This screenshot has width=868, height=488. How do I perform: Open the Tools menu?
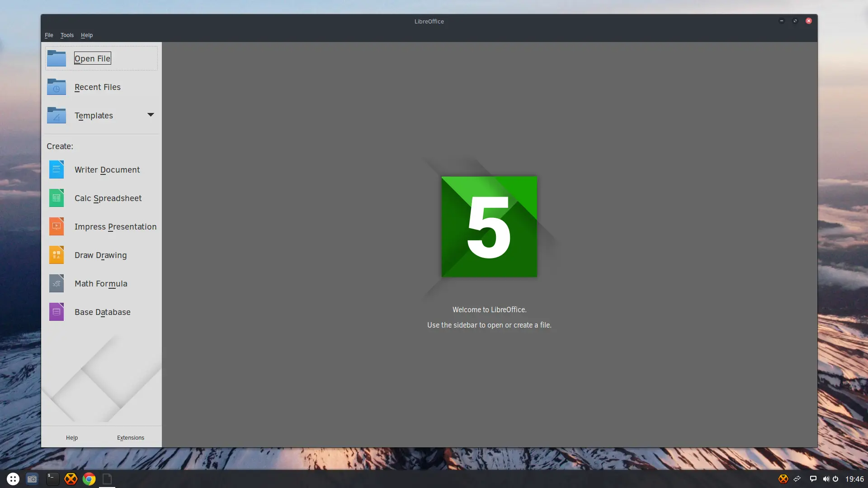[67, 35]
